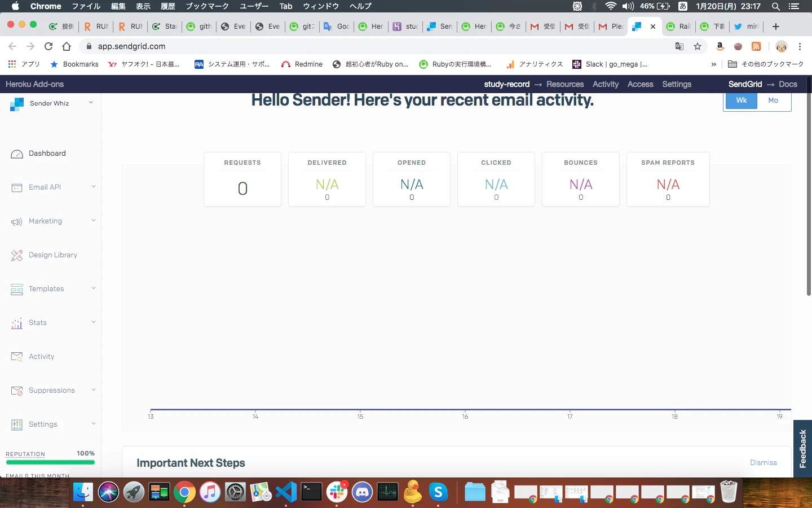Bookmark this page with the star icon
The width and height of the screenshot is (812, 508).
pos(698,46)
